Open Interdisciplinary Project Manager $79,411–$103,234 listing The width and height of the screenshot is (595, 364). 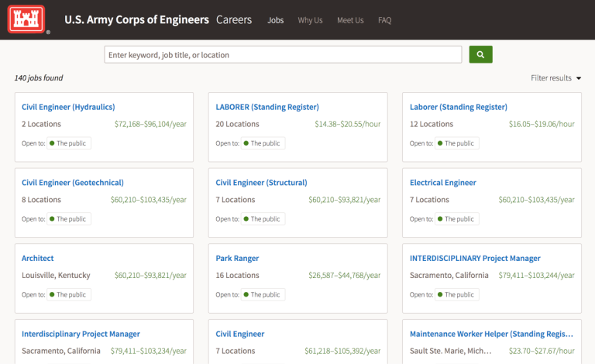point(81,334)
